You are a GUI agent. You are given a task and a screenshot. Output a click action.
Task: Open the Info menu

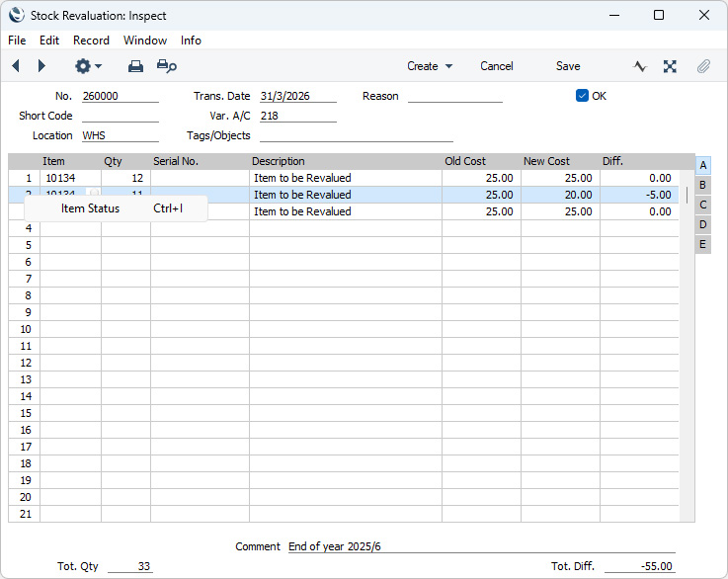191,41
